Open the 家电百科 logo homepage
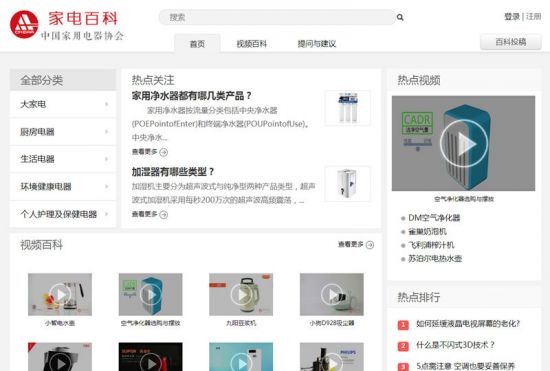 pyautogui.click(x=67, y=25)
